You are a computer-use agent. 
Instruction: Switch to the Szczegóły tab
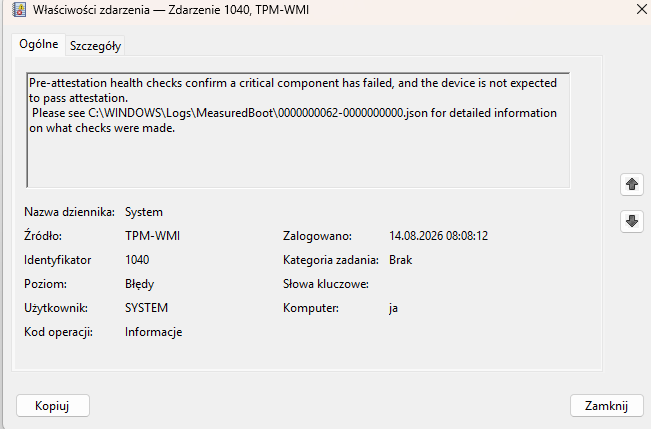[95, 46]
